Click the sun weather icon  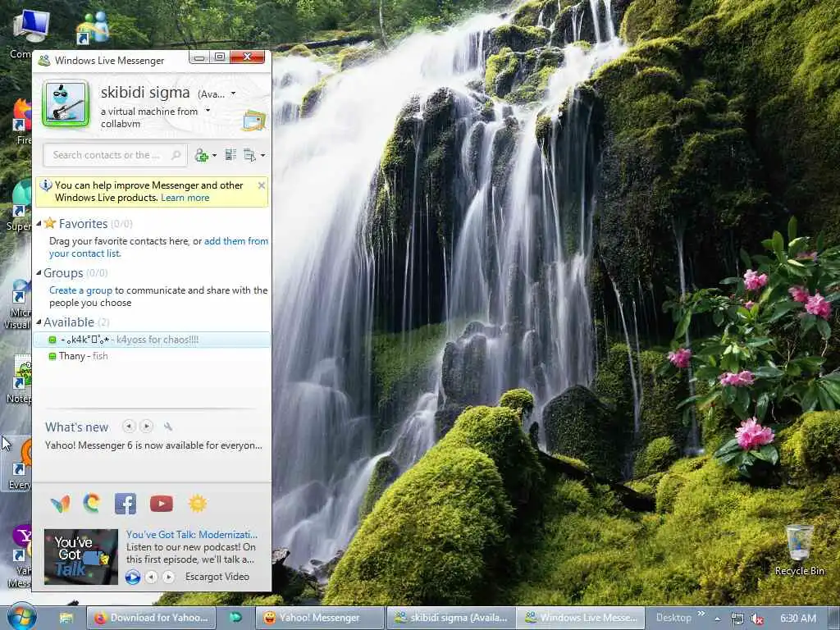(198, 504)
